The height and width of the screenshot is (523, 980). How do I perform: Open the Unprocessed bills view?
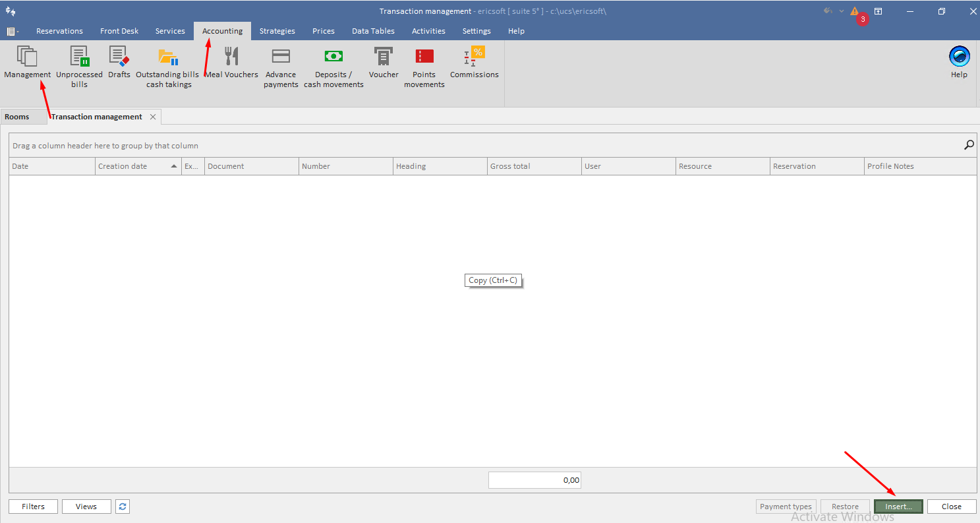(79, 67)
